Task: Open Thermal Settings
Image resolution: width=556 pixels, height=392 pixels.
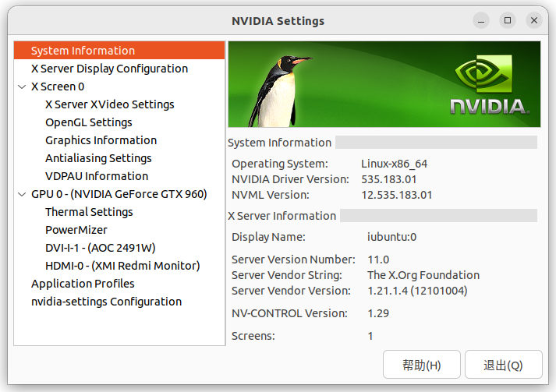Action: pos(119,212)
